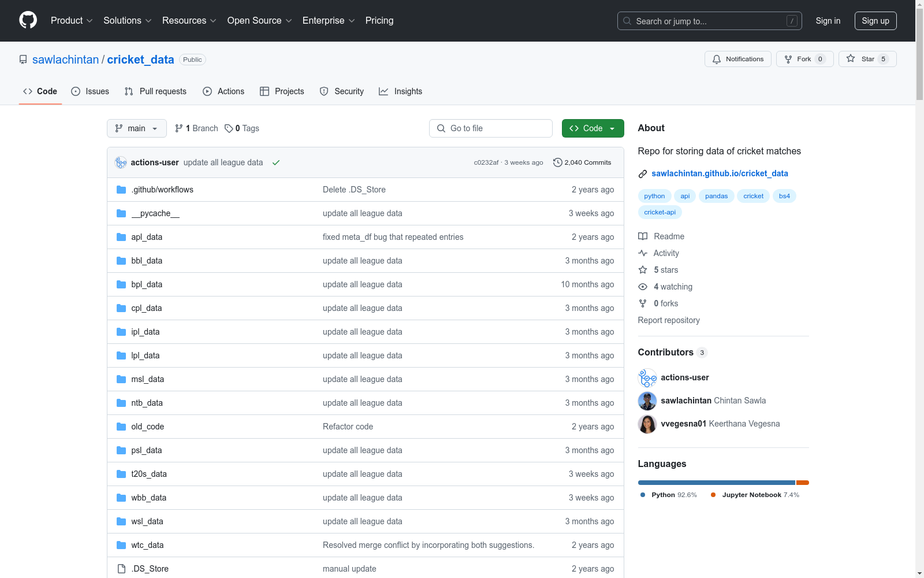This screenshot has height=578, width=924.
Task: Open the Actions tab
Action: tap(223, 91)
